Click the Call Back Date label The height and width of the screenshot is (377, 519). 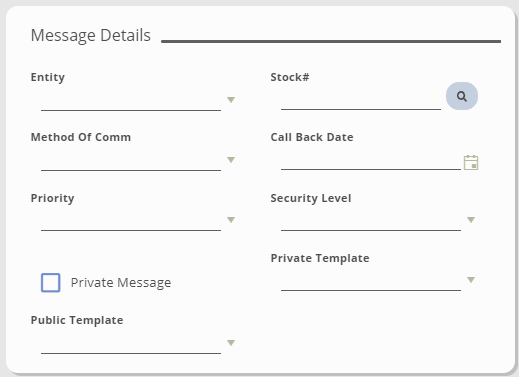[312, 137]
